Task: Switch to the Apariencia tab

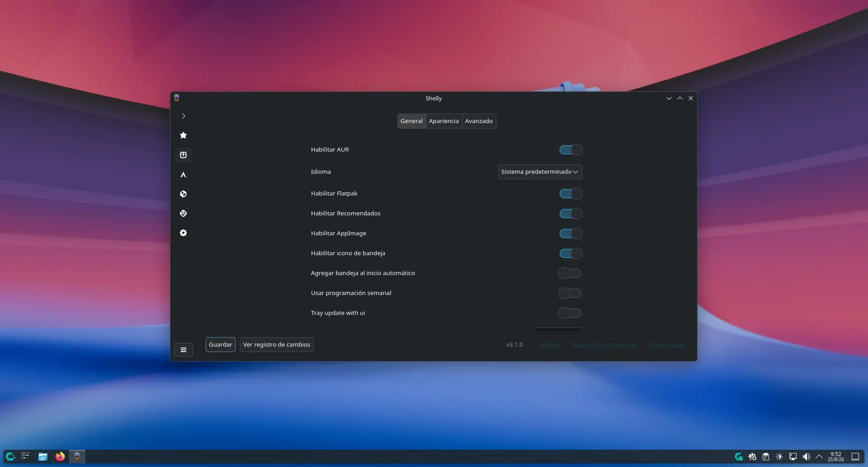Action: (444, 121)
